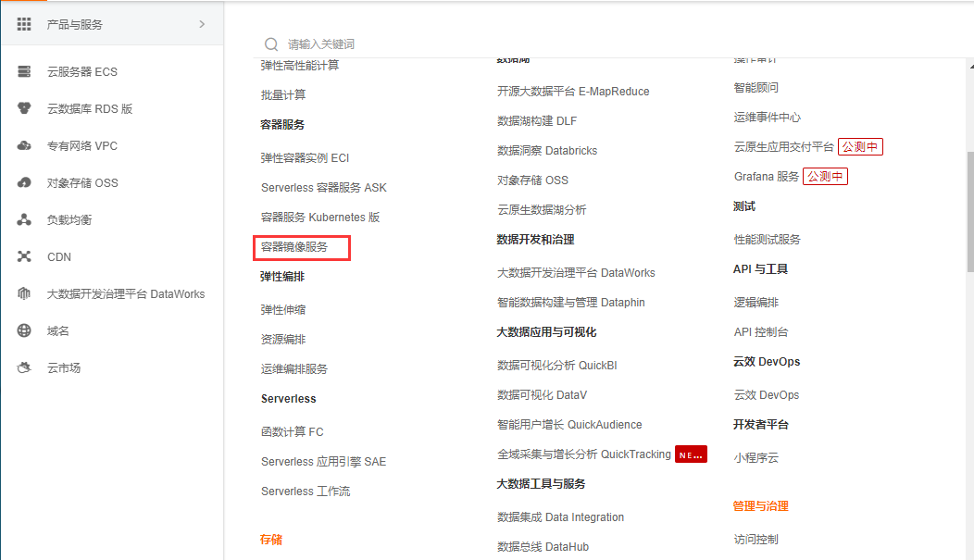
Task: Open 全域采集与增长分析 QuickTracking link
Action: coord(584,454)
